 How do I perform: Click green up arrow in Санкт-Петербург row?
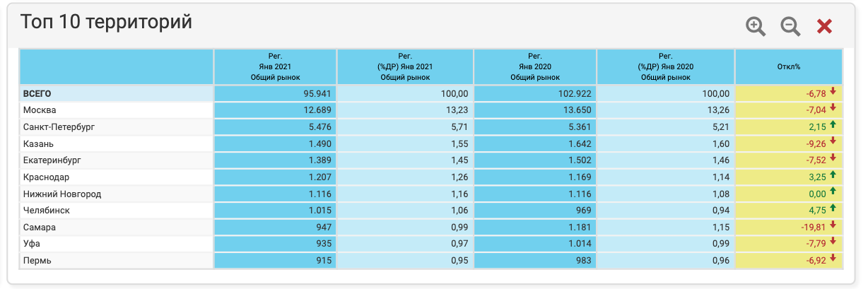833,126
